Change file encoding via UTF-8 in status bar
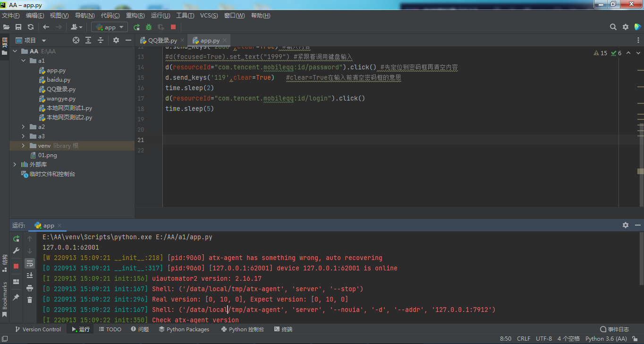 tap(543, 338)
